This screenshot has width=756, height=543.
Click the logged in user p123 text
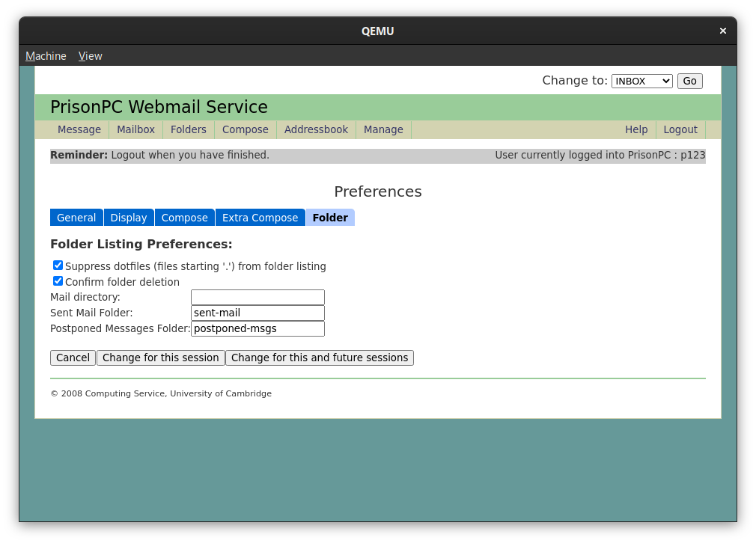tap(600, 155)
